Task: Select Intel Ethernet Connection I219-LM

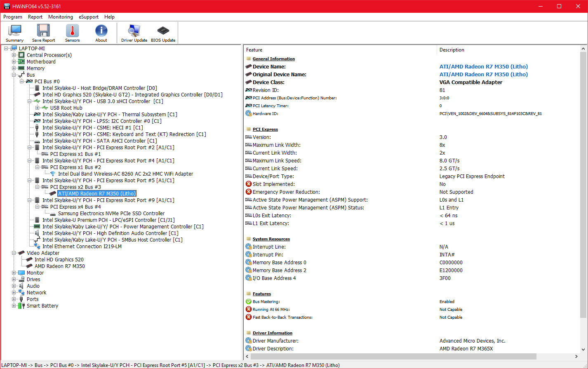Action: (82, 247)
